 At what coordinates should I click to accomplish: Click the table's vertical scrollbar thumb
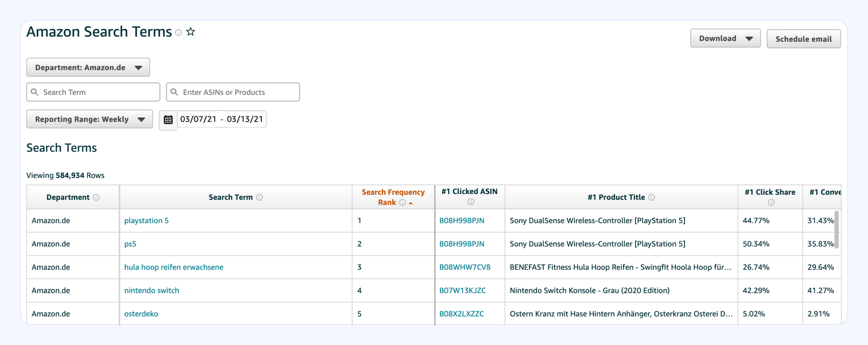click(837, 230)
